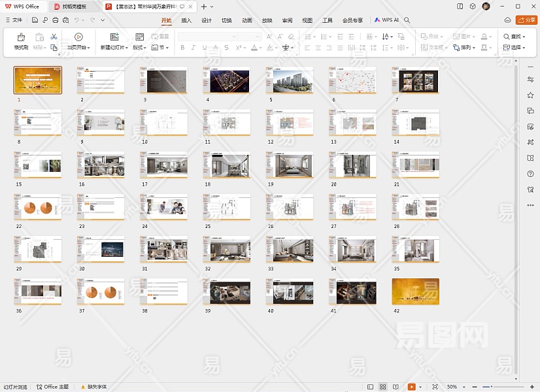Click the star icon in right sidebar
Viewport: 540px width, 392px height.
(x=530, y=95)
